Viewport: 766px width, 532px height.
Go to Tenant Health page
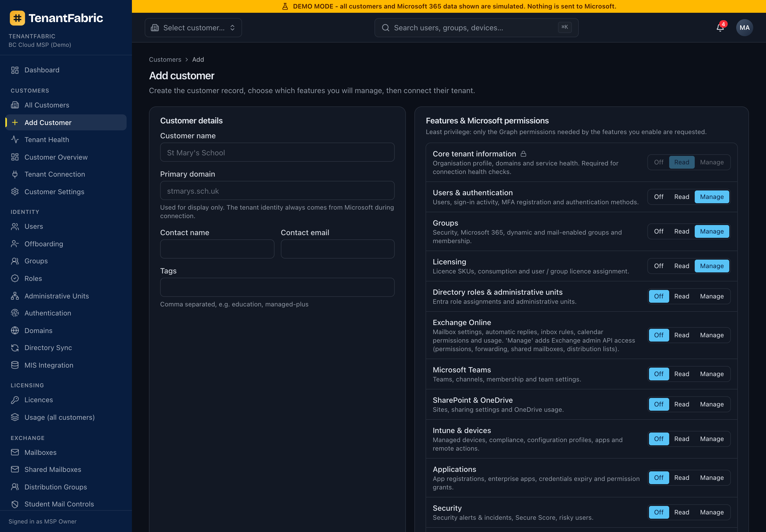(66, 140)
